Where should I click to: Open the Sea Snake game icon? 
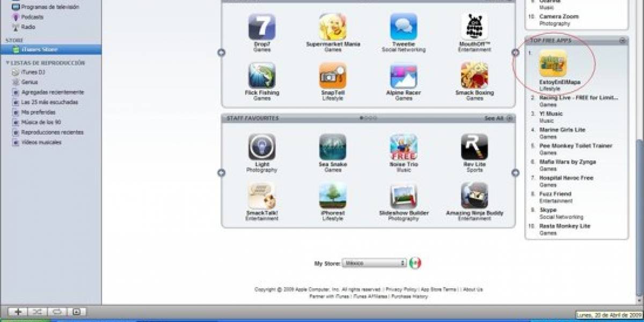[333, 147]
